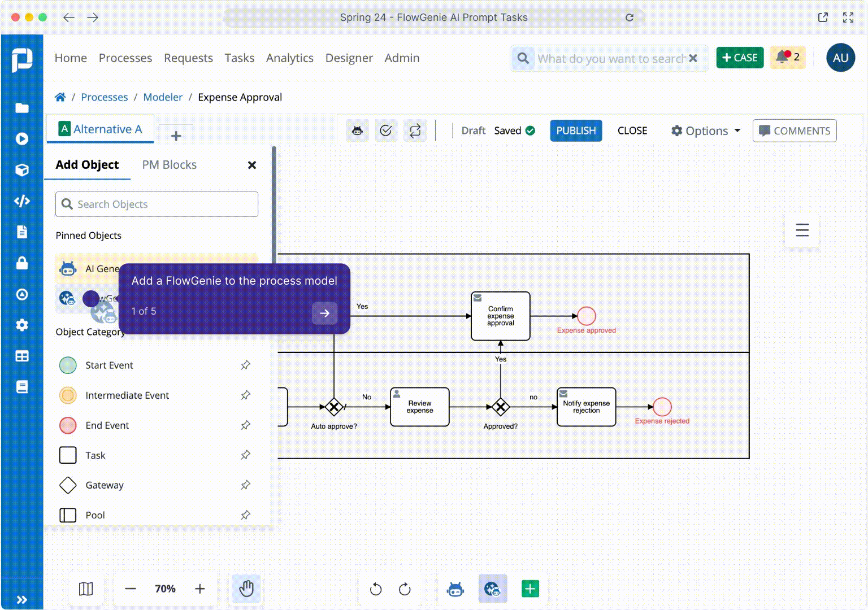Click the ProcessMaker logo in the sidebar
This screenshot has height=610, width=868.
click(x=22, y=60)
